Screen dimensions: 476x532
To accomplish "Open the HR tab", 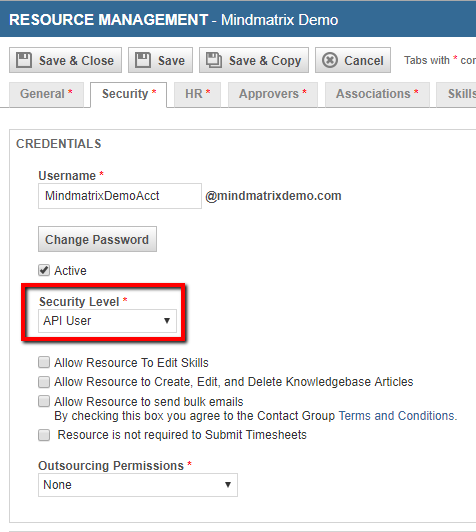I will 197,94.
